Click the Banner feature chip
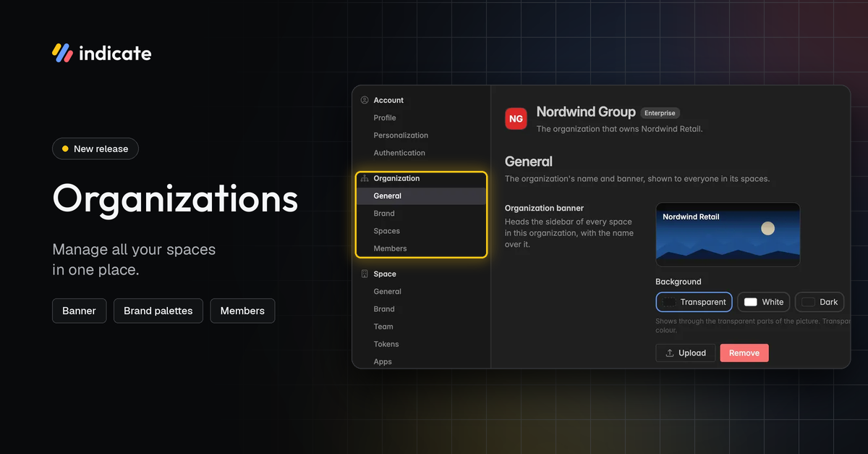Image resolution: width=868 pixels, height=454 pixels. pos(80,311)
